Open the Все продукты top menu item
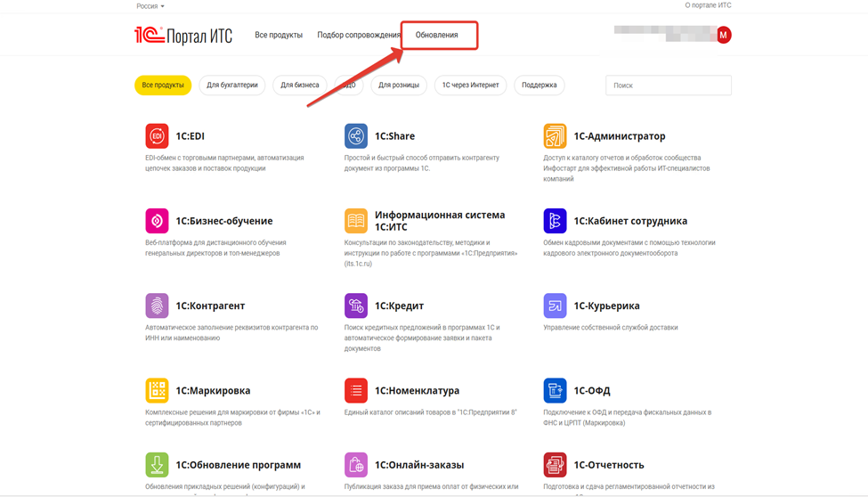Screen dimensions: 868x497 coord(279,35)
